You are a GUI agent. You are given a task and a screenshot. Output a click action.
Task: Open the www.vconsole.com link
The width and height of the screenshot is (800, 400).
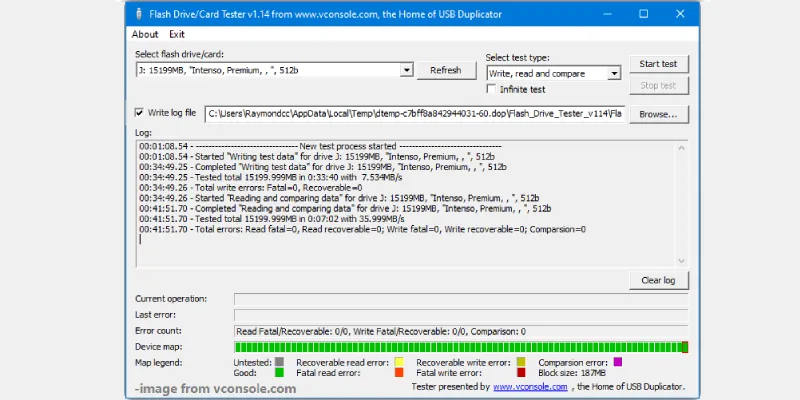[530, 387]
